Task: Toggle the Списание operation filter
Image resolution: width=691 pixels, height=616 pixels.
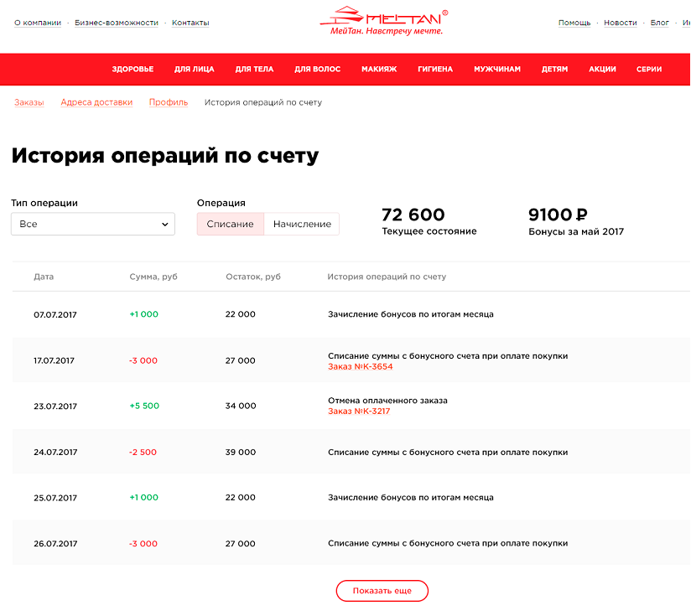Action: pos(230,224)
